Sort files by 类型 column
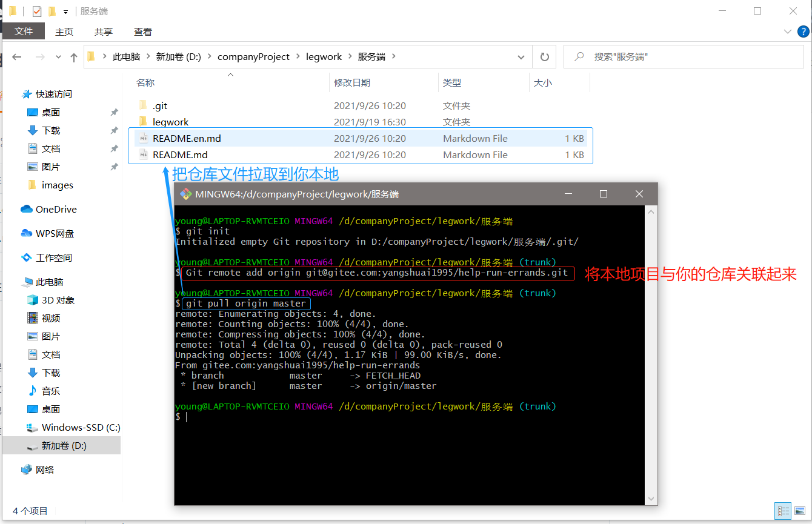Viewport: 812px width, 524px height. point(452,82)
